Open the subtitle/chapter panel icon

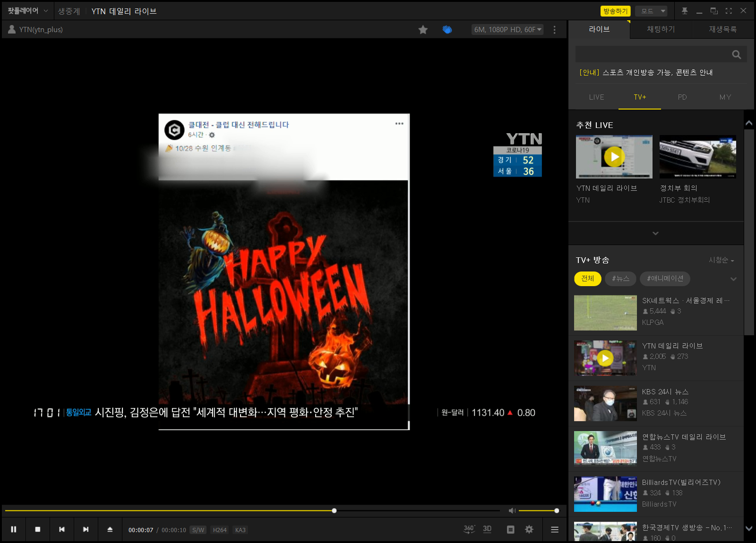[510, 530]
